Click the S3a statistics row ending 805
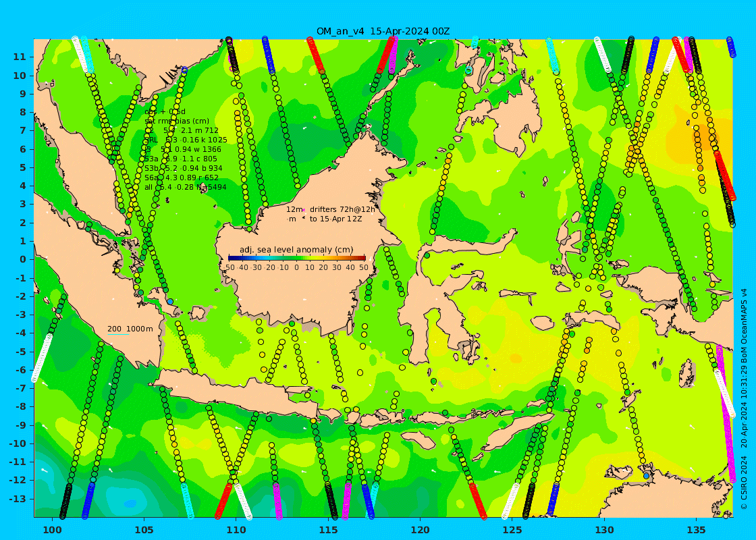 (181, 159)
